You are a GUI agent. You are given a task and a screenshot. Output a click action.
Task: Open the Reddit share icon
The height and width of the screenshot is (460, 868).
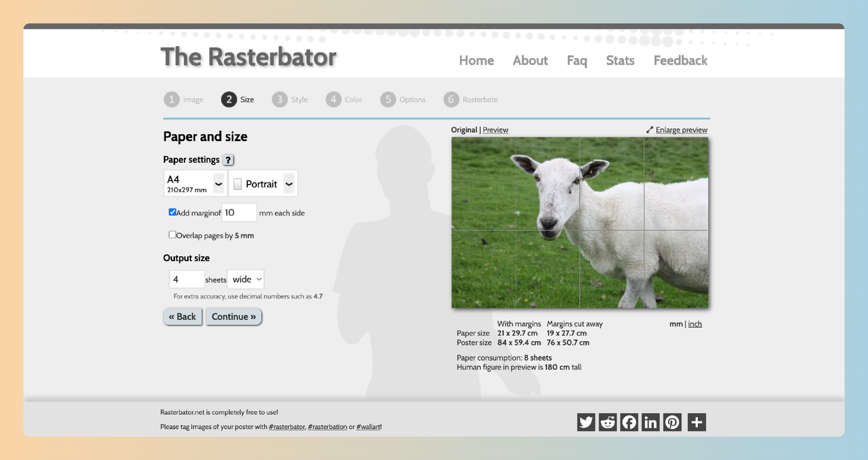(607, 422)
